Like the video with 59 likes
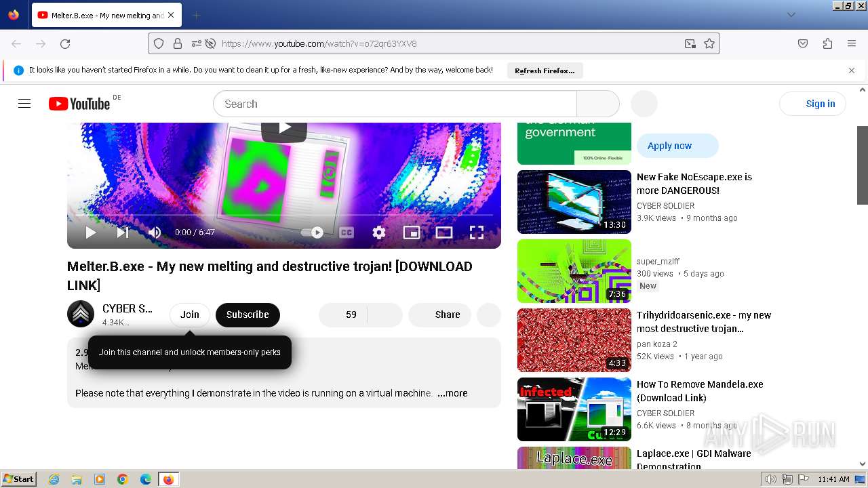The image size is (868, 488). click(x=343, y=314)
